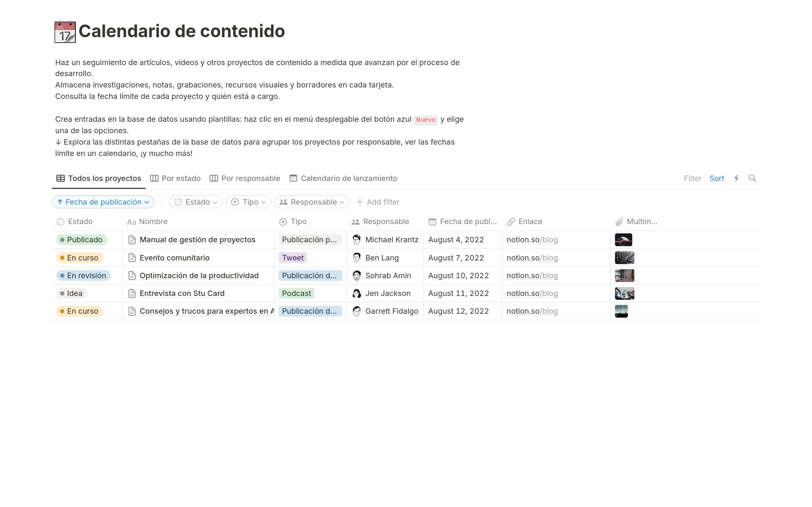812x507 pixels.
Task: Expand the Fecha de publicación filter dropdown
Action: (x=102, y=202)
